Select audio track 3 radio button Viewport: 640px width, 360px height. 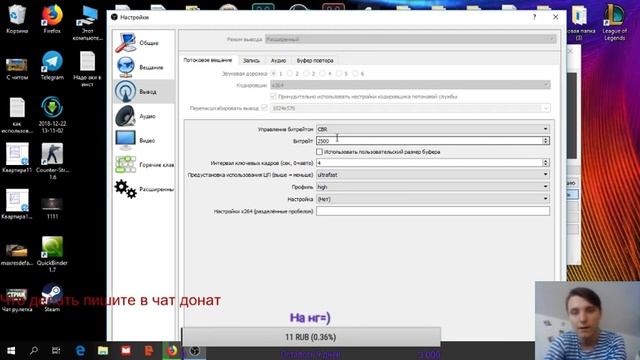click(x=306, y=73)
